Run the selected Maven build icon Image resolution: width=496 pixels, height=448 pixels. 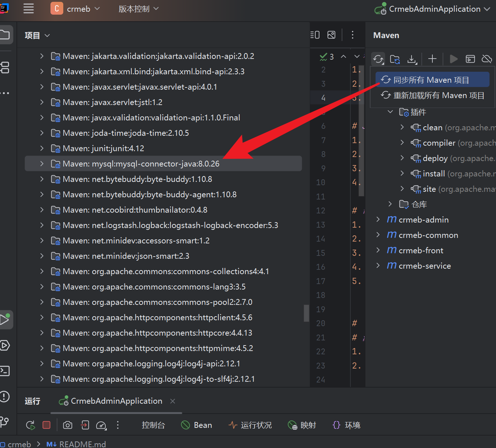pyautogui.click(x=454, y=59)
